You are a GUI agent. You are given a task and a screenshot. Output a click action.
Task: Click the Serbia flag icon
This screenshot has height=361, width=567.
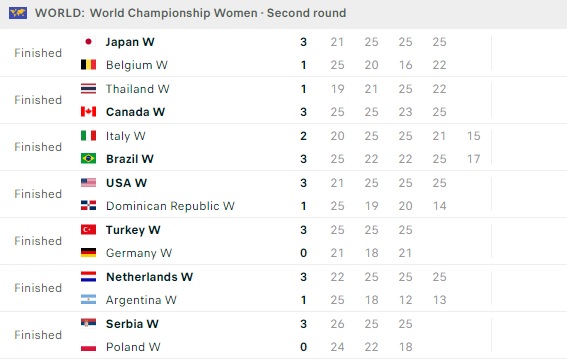(88, 323)
